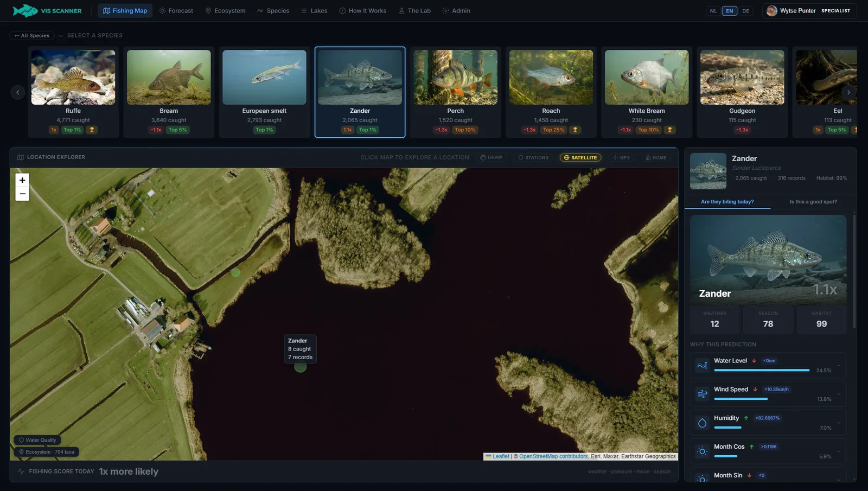Open the OpenStreetMap contributors link
The width and height of the screenshot is (868, 491).
[x=553, y=456]
